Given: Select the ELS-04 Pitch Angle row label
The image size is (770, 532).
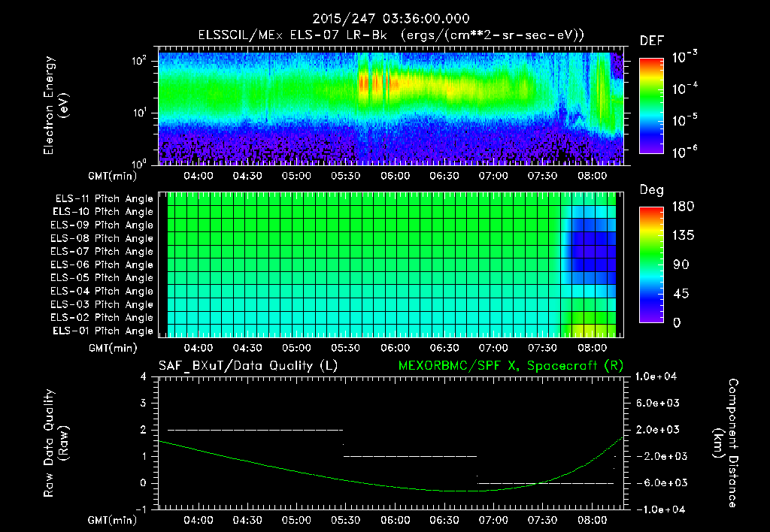Looking at the screenshot, I should 102,292.
